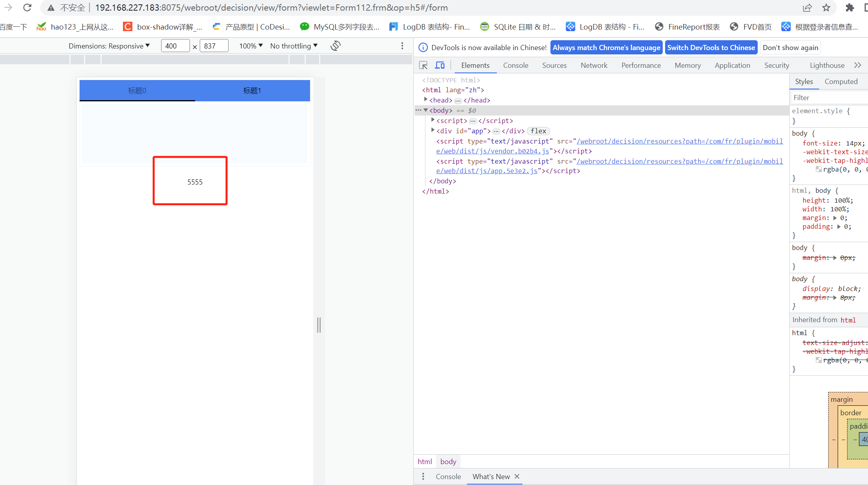Click the share page icon in the address bar
The image size is (868, 485).
click(807, 7)
